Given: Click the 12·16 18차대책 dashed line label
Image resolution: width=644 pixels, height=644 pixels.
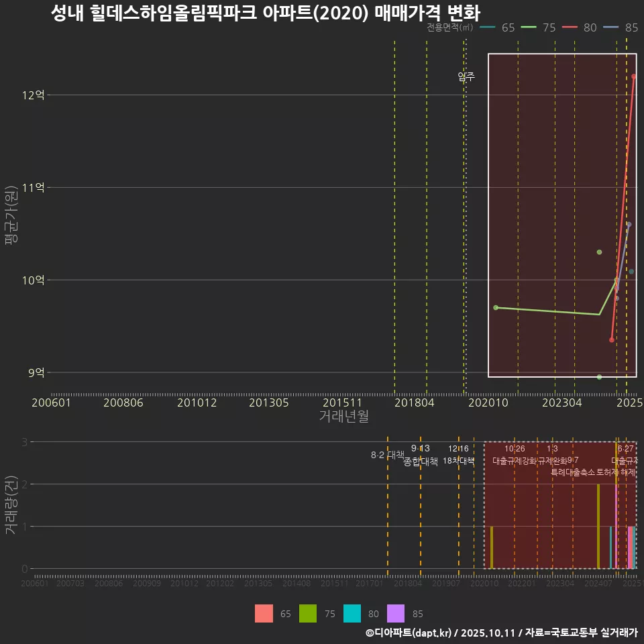Looking at the screenshot, I should coord(458,455).
